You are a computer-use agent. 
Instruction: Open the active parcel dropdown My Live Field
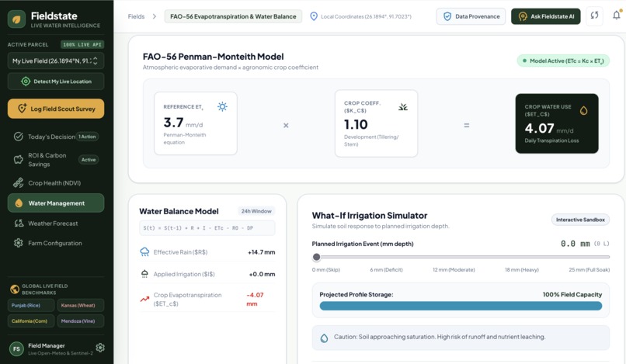[55, 61]
